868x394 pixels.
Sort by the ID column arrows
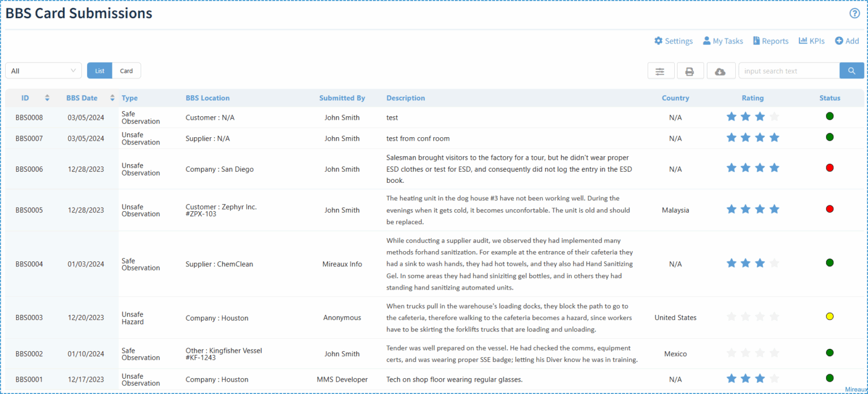point(47,98)
